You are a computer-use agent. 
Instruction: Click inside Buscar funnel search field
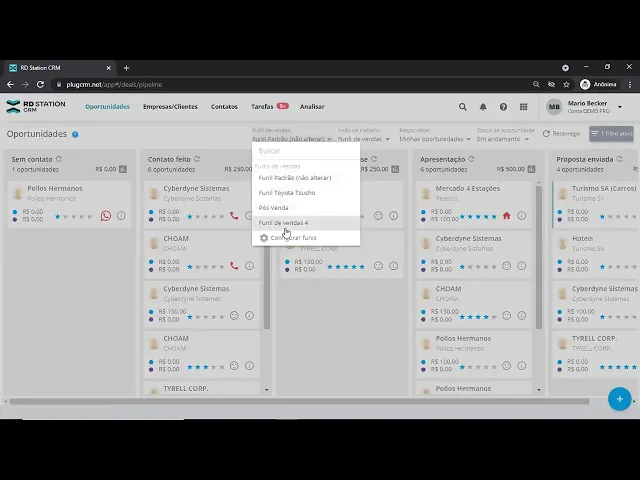click(x=306, y=151)
